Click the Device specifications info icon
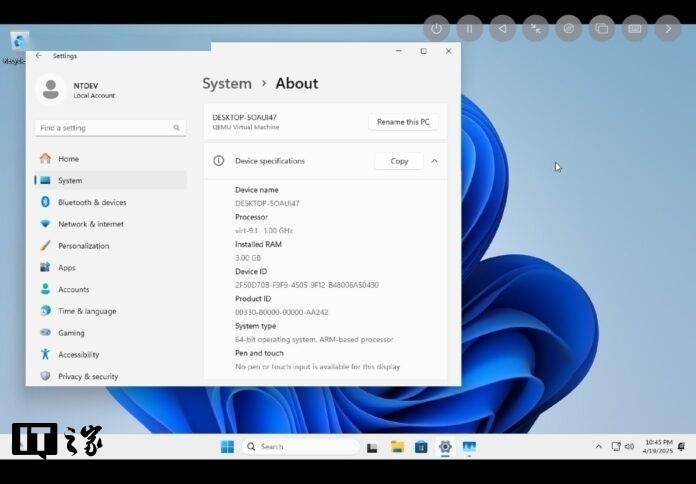The width and height of the screenshot is (696, 484). click(218, 161)
